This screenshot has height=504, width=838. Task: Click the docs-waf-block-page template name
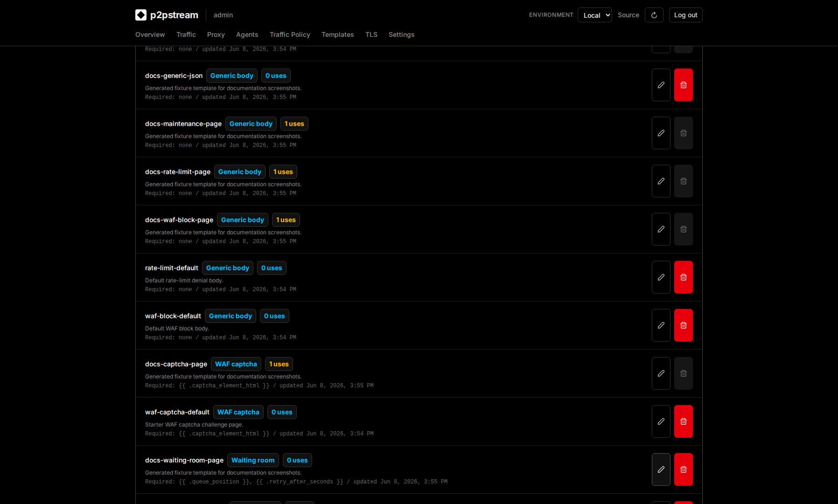point(179,220)
